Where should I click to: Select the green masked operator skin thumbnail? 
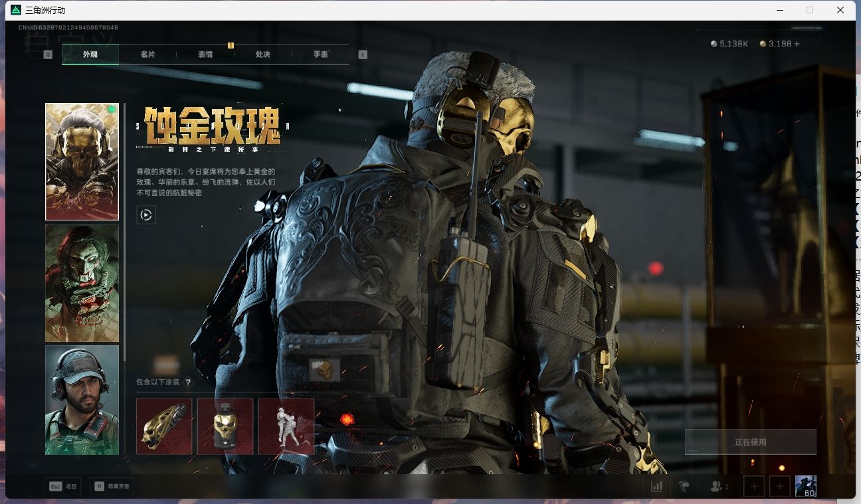point(82,283)
